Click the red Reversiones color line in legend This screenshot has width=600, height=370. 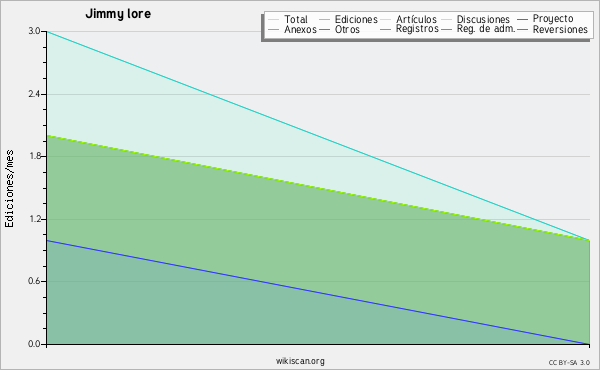tap(522, 29)
